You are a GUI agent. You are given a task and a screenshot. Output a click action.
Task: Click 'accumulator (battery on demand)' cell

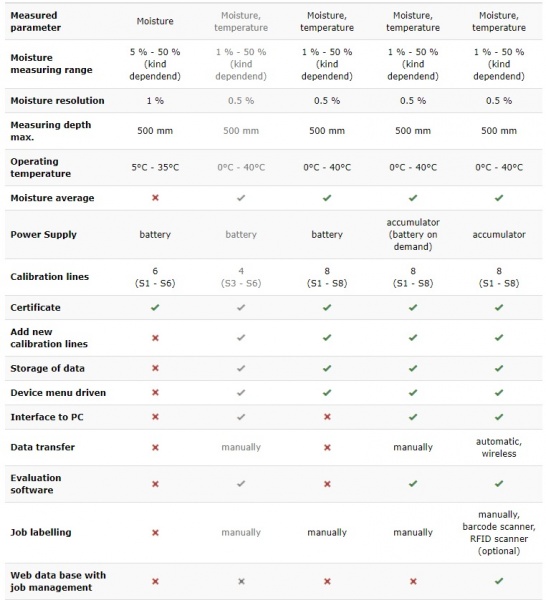[413, 235]
